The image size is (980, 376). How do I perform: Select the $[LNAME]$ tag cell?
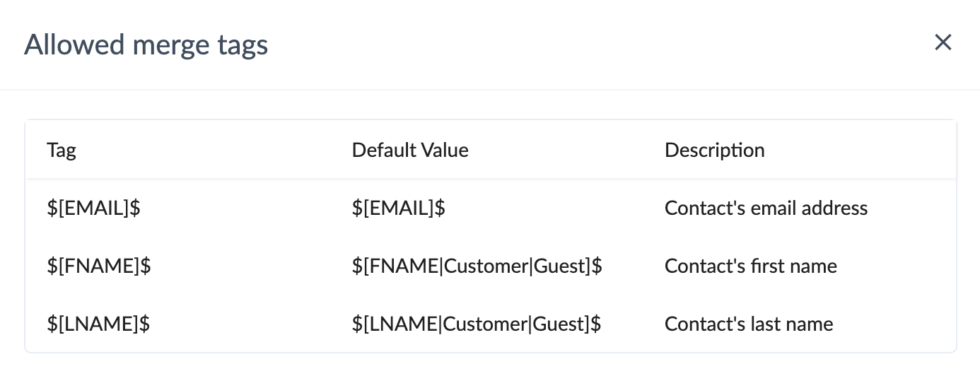pos(98,324)
